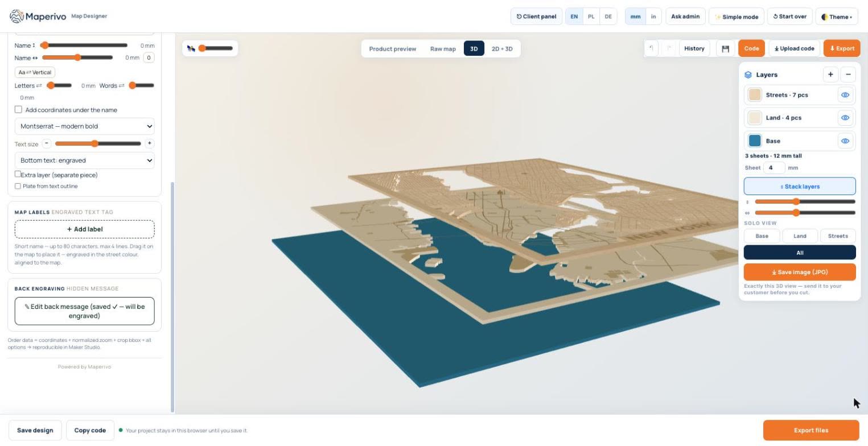Click the undo arrow icon
The image size is (868, 446).
[x=652, y=48]
